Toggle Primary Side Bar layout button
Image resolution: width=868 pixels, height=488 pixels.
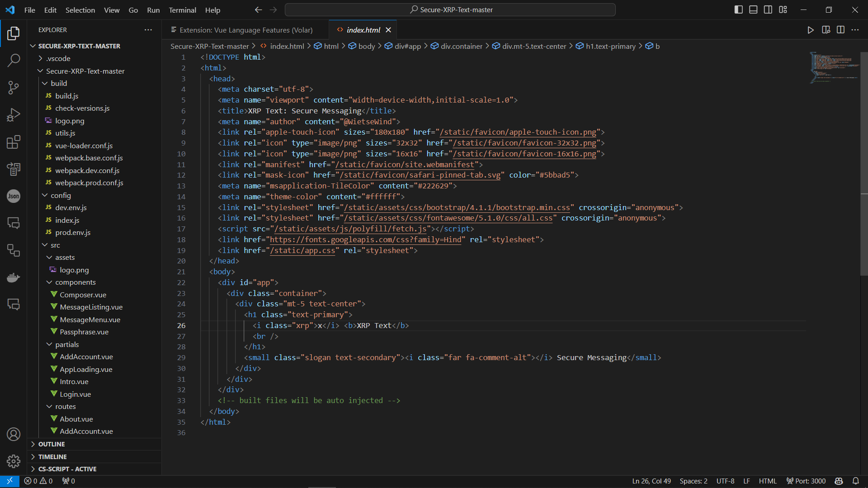(739, 10)
